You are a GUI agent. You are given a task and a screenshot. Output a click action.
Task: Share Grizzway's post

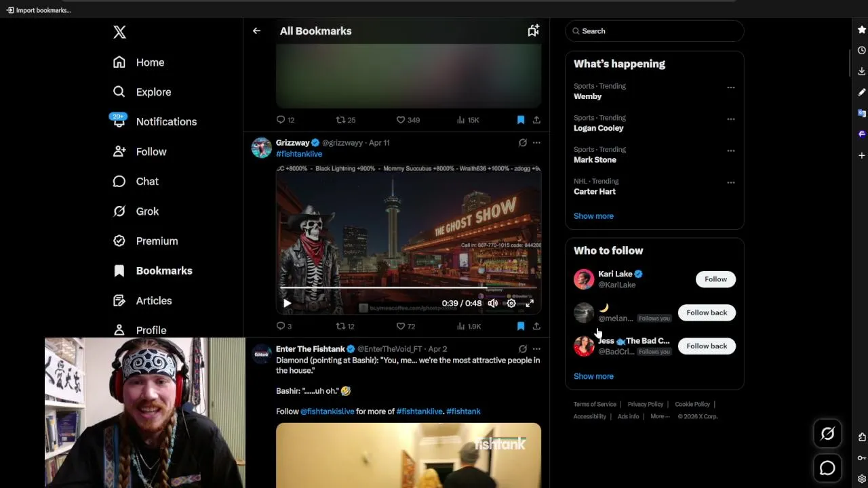coord(536,326)
